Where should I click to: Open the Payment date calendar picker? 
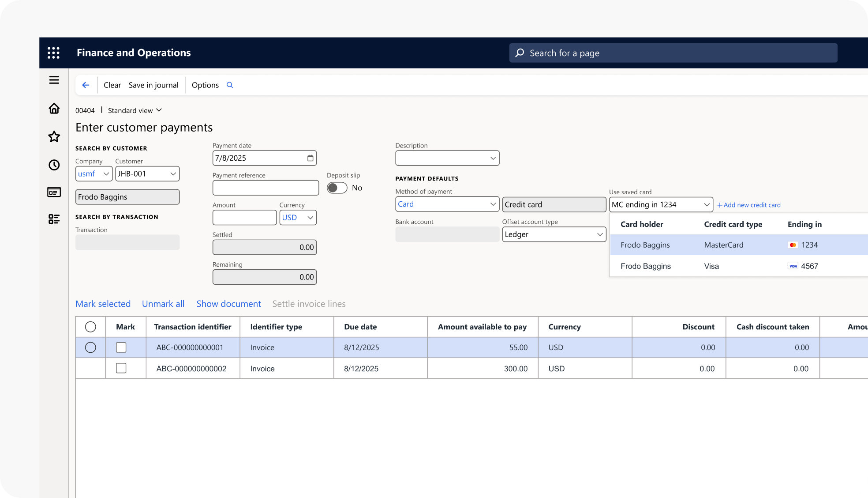click(x=311, y=158)
